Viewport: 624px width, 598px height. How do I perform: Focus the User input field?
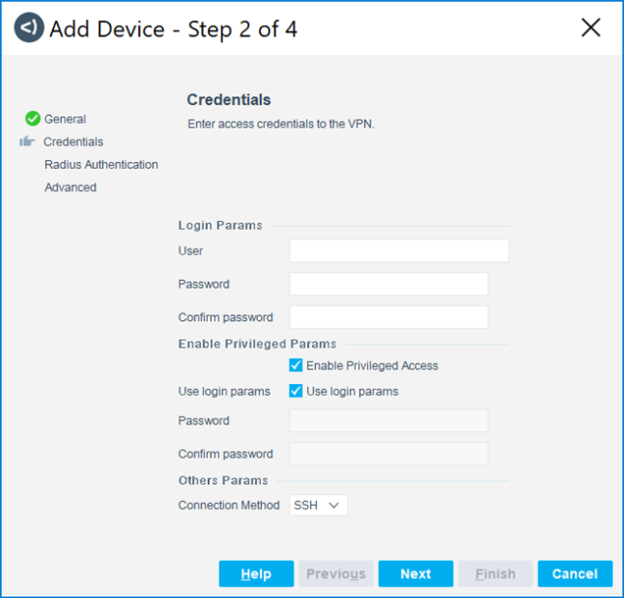[399, 251]
